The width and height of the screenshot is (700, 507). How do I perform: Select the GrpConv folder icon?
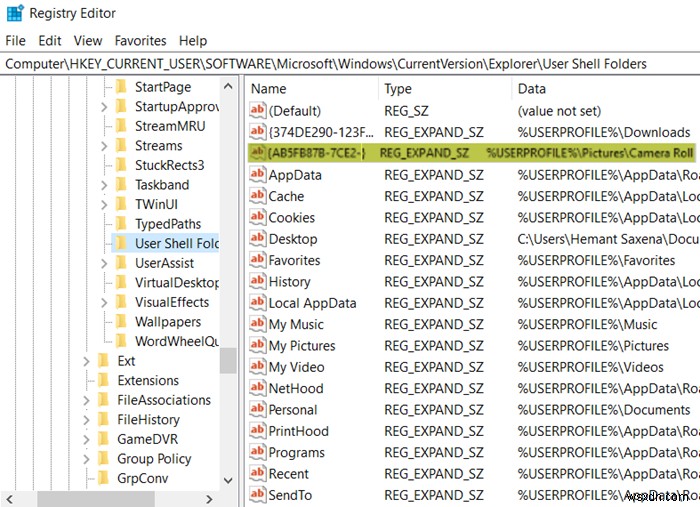coord(103,478)
